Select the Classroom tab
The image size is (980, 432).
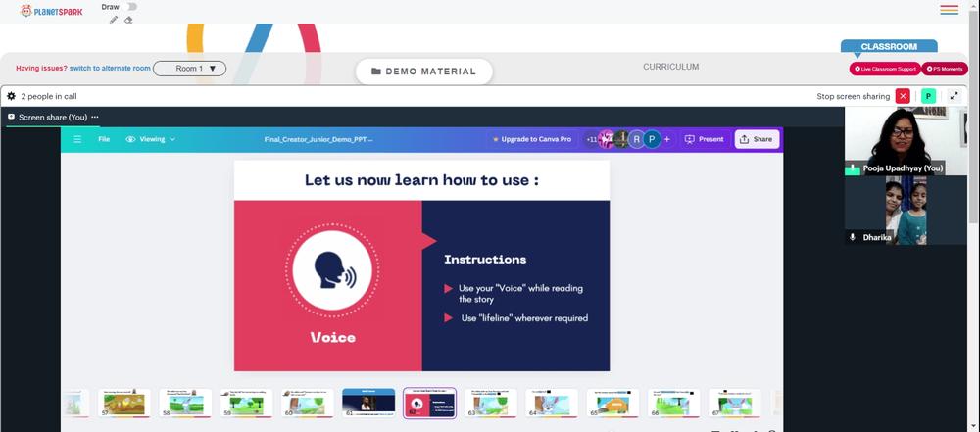(x=889, y=46)
